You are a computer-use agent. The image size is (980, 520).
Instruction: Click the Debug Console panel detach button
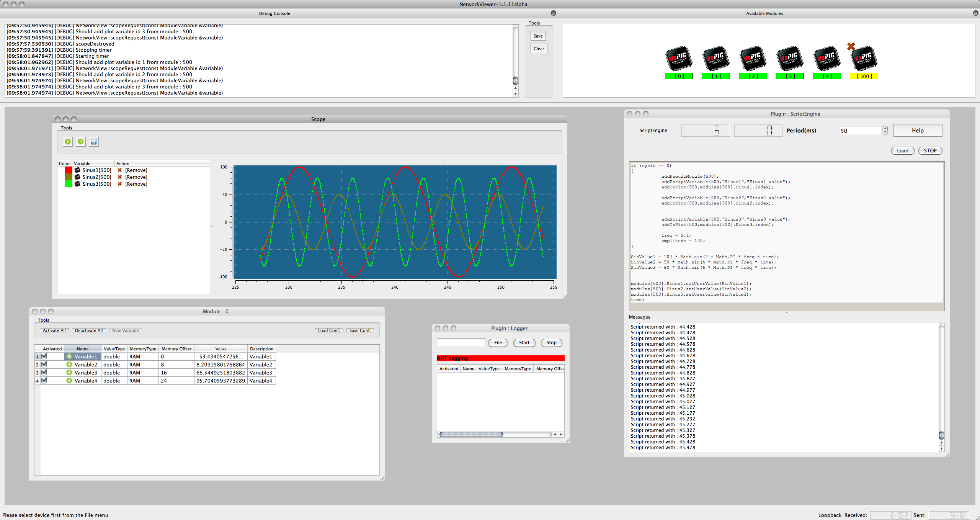[553, 13]
